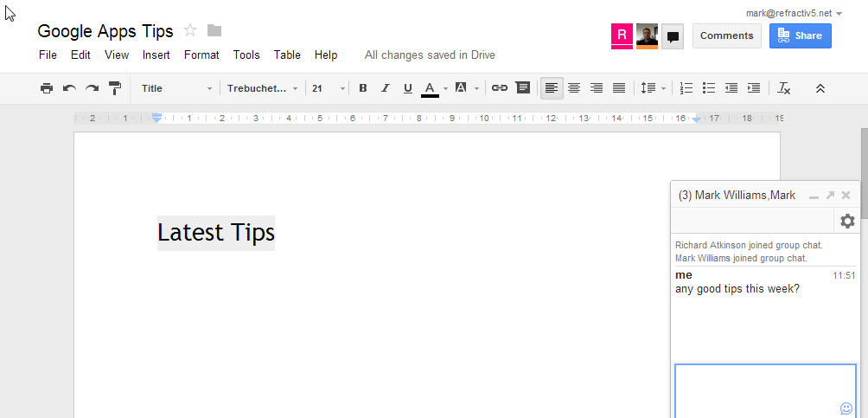The image size is (868, 418).
Task: Open the mark@refractiv5.net account dropdown
Action: (x=794, y=13)
